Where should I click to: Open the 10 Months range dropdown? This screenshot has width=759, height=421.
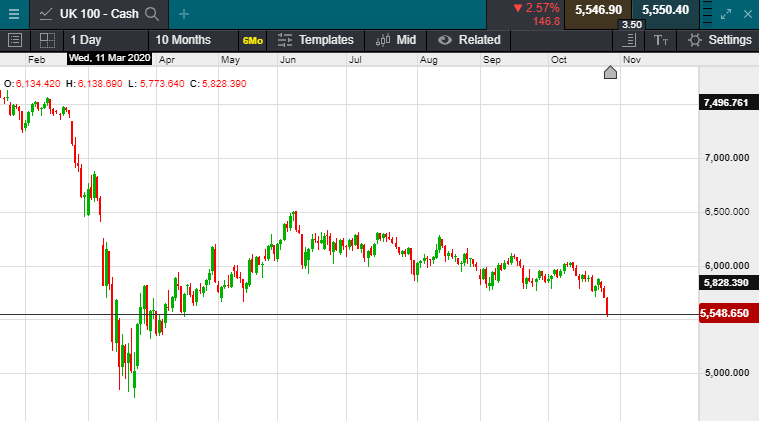click(x=193, y=40)
